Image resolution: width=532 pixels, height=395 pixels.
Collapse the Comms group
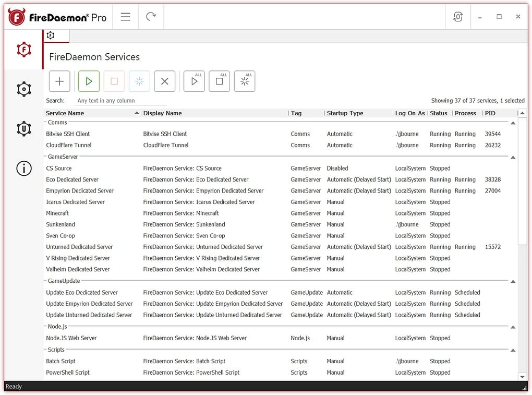[513, 123]
